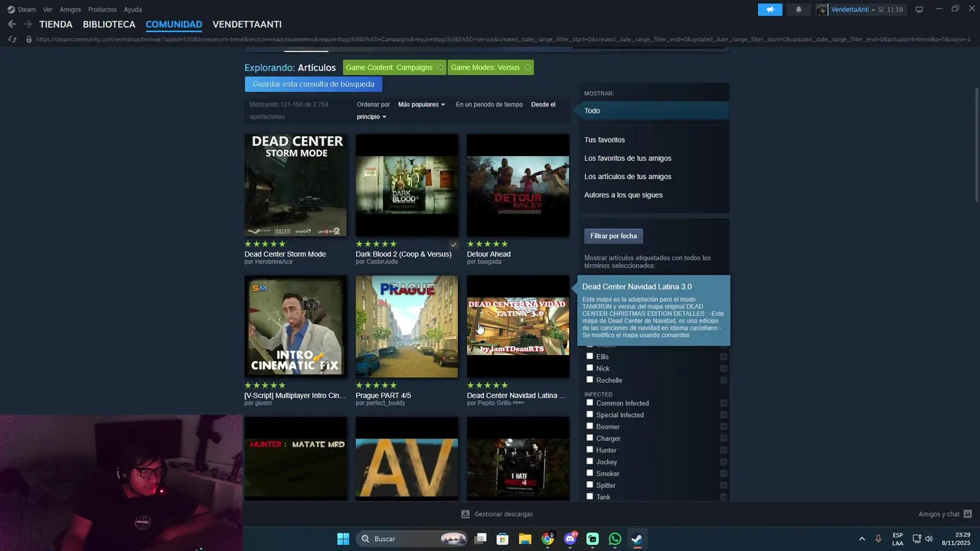
Task: Tick the Jockey checkbox
Action: click(590, 461)
